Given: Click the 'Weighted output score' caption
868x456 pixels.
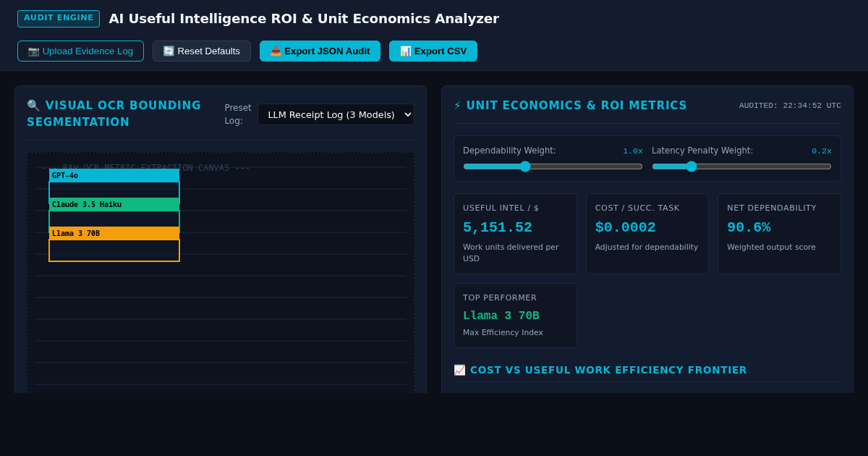Looking at the screenshot, I should coord(771,247).
